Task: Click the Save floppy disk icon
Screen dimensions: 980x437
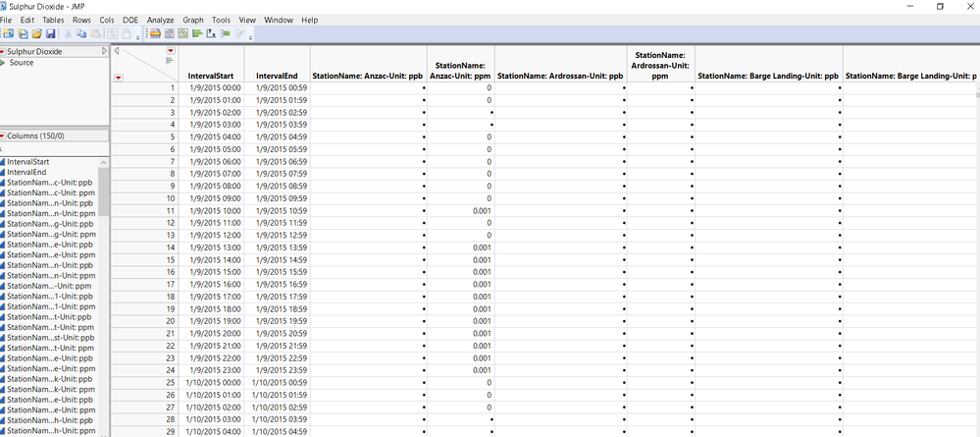Action: (x=51, y=33)
